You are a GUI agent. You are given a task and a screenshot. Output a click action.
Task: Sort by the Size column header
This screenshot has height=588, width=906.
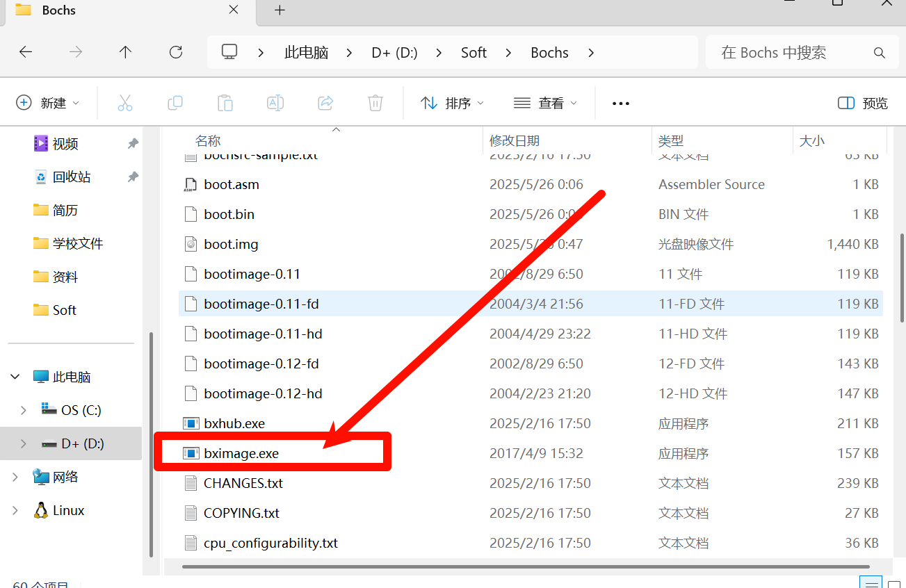click(x=811, y=141)
